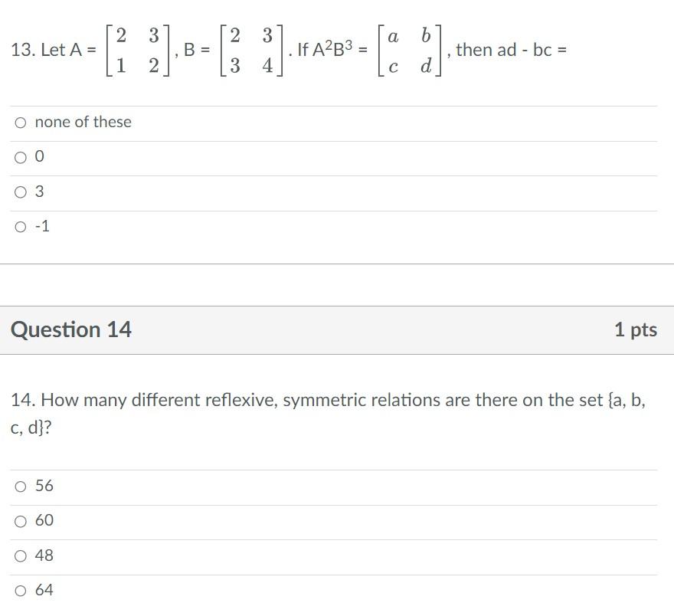Select answer '3' for the matrix question
The width and height of the screenshot is (674, 616).
click(20, 192)
